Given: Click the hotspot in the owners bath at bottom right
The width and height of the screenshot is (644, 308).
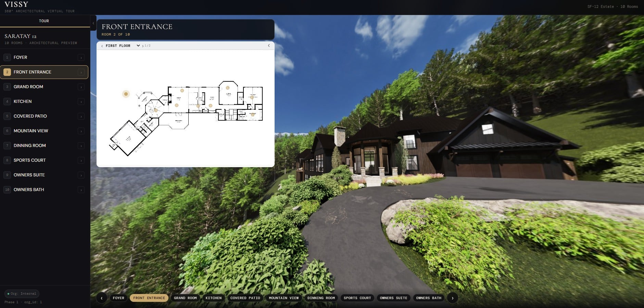Looking at the screenshot, I should coord(252,115).
